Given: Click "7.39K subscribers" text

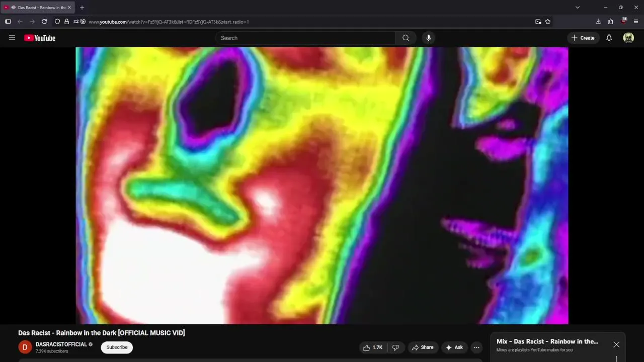Looking at the screenshot, I should click(52, 351).
